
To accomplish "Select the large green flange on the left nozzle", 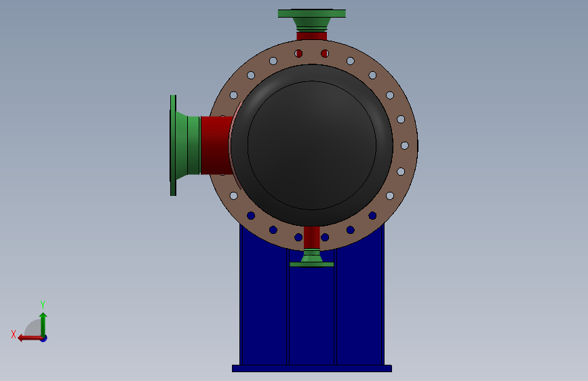I will pos(184,146).
